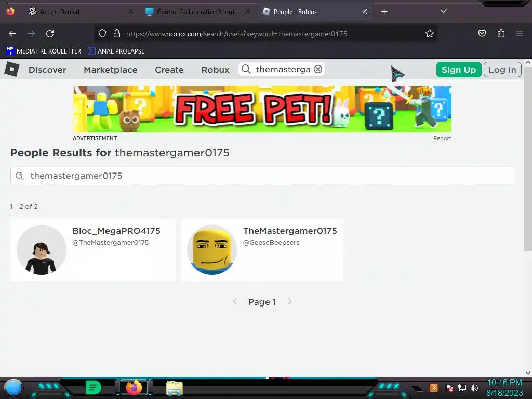Viewport: 532px width, 399px height.
Task: Click the Report ad link
Action: point(442,138)
